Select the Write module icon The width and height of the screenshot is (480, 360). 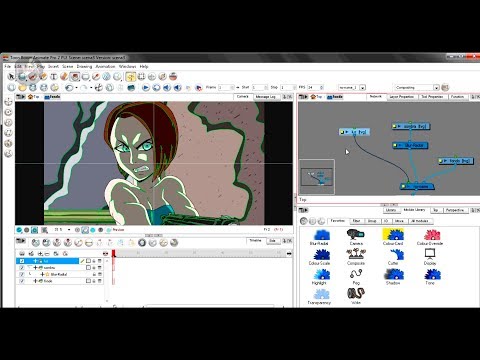(356, 293)
